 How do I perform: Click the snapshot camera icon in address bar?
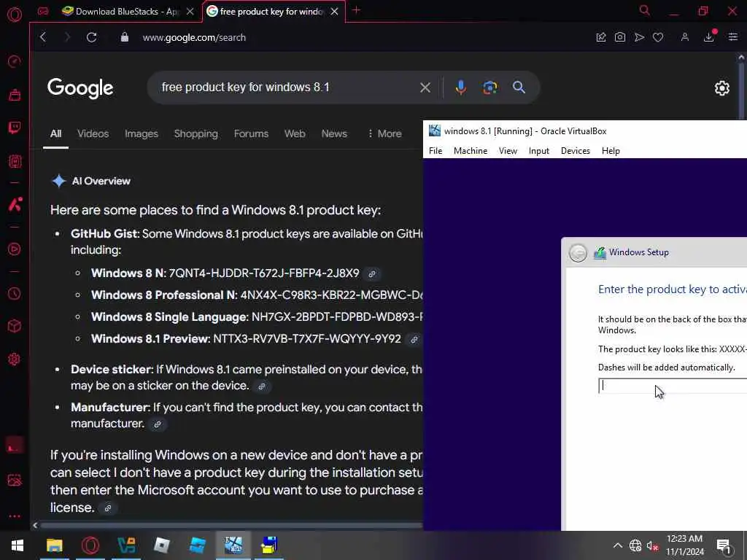tap(620, 37)
